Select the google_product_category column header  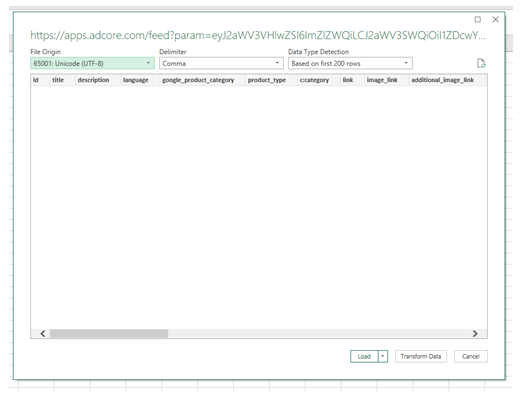point(198,80)
